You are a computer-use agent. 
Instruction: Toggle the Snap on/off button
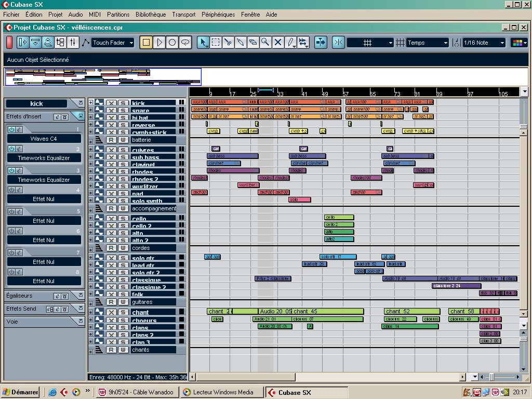[x=338, y=43]
